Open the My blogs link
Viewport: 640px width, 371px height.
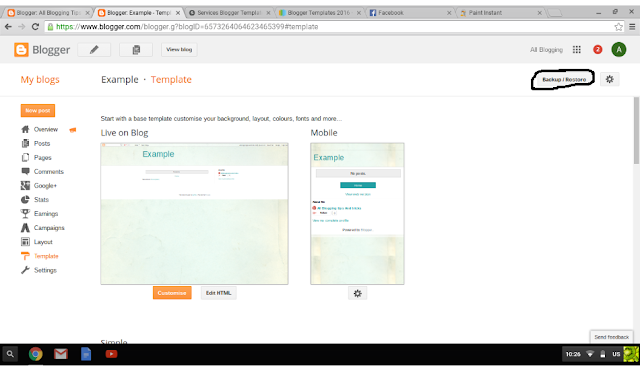click(40, 79)
